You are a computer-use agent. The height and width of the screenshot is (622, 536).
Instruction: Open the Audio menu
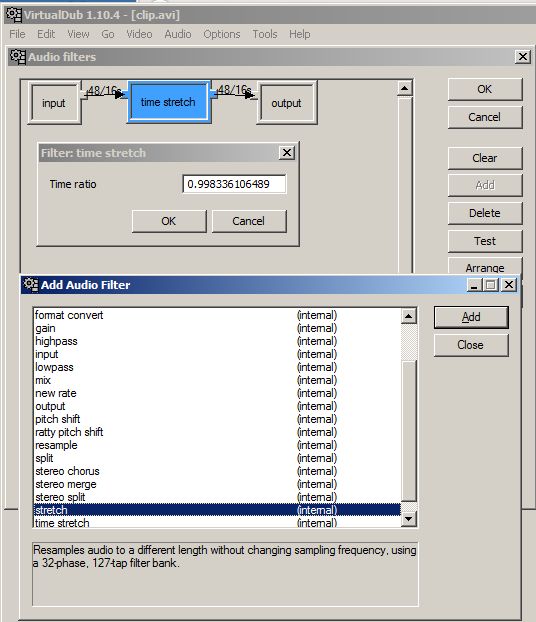pos(178,34)
